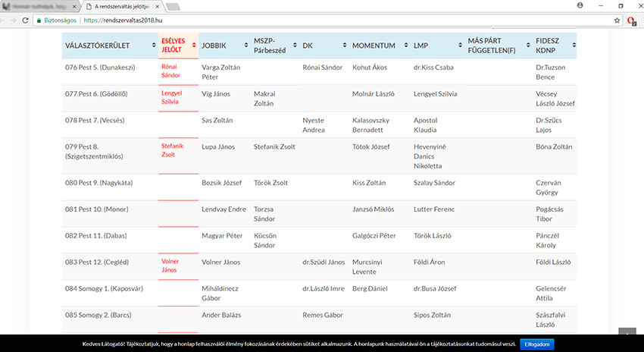This screenshot has width=644, height=352.
Task: Open the red Opera extension icon
Action: point(632,20)
